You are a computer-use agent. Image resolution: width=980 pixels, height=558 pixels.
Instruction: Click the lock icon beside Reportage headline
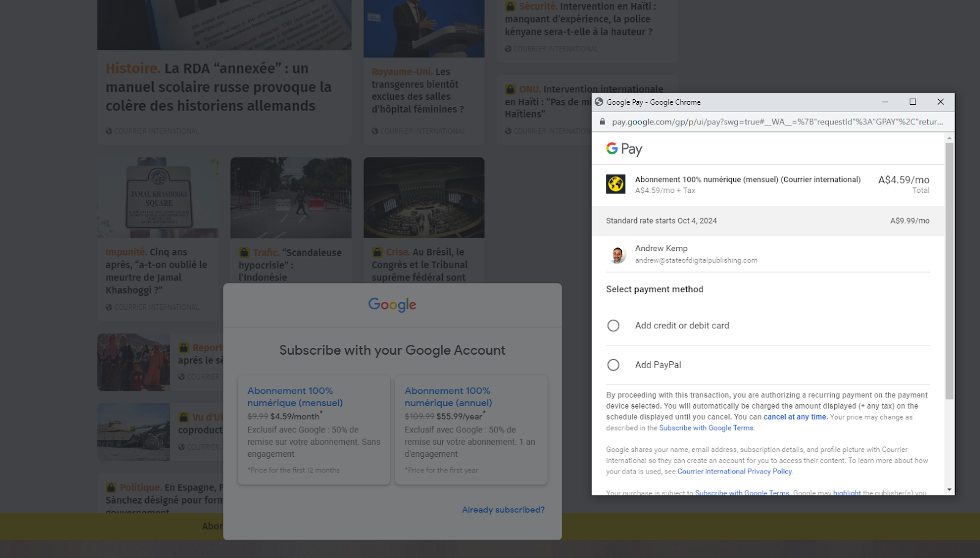[184, 347]
